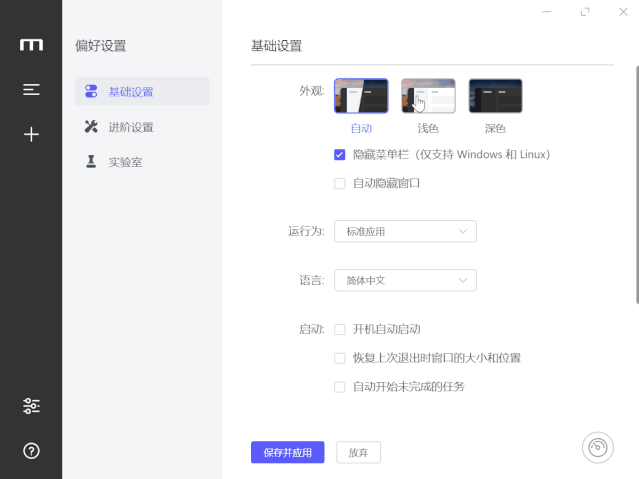Click the wrench icon beside 进阶设置
639x479 pixels.
pos(91,127)
